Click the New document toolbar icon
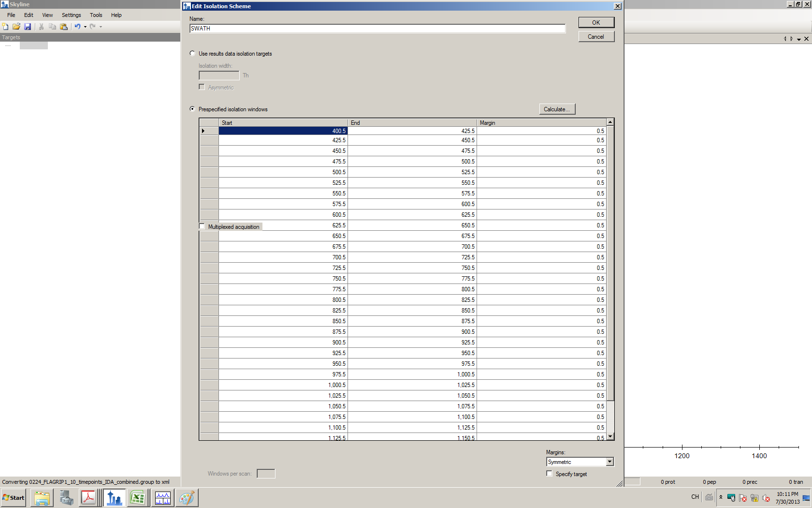Viewport: 812px width, 508px height. 5,27
